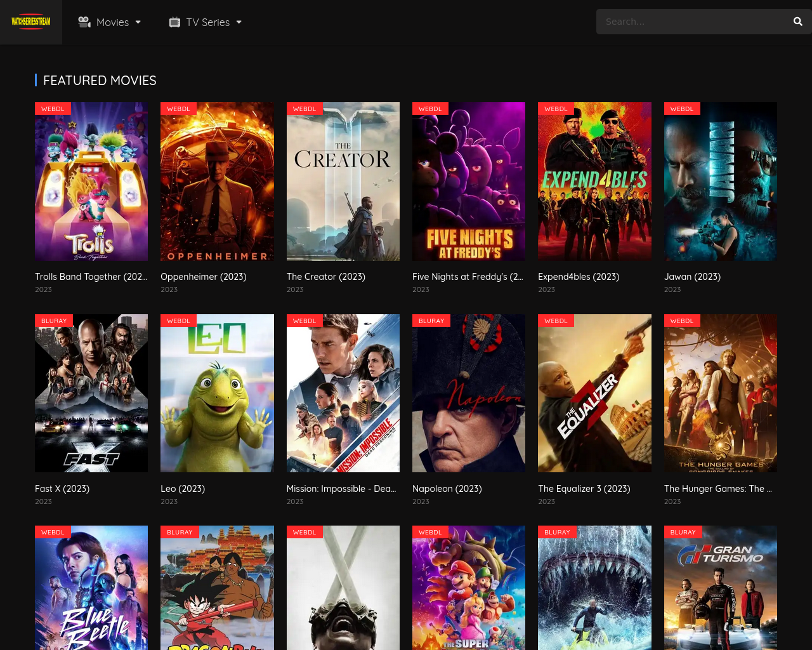Open the Expend4bles poster

(x=594, y=182)
